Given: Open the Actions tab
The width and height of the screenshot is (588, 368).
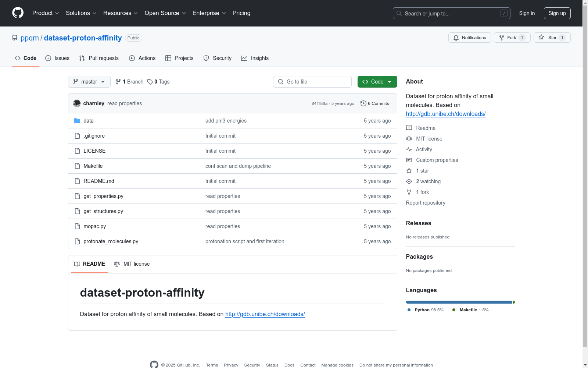Looking at the screenshot, I should coord(142,58).
